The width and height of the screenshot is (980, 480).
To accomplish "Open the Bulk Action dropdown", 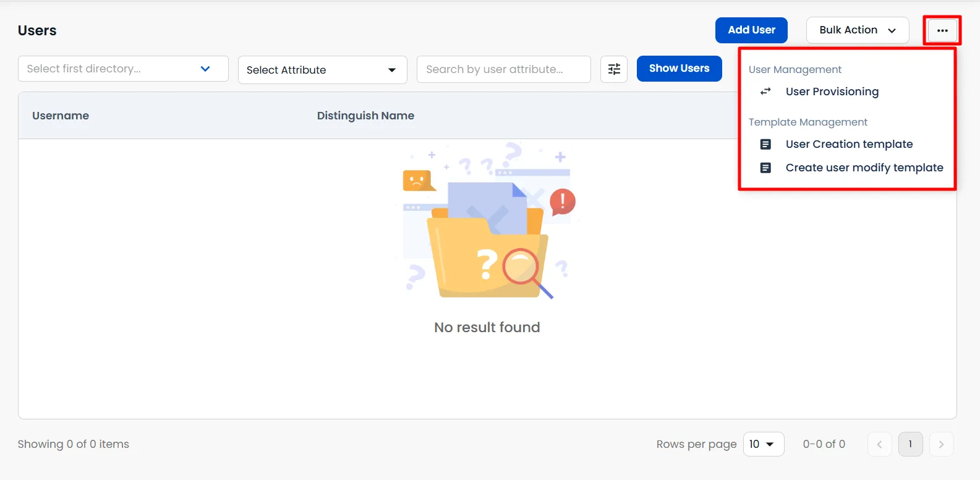I will pos(858,30).
